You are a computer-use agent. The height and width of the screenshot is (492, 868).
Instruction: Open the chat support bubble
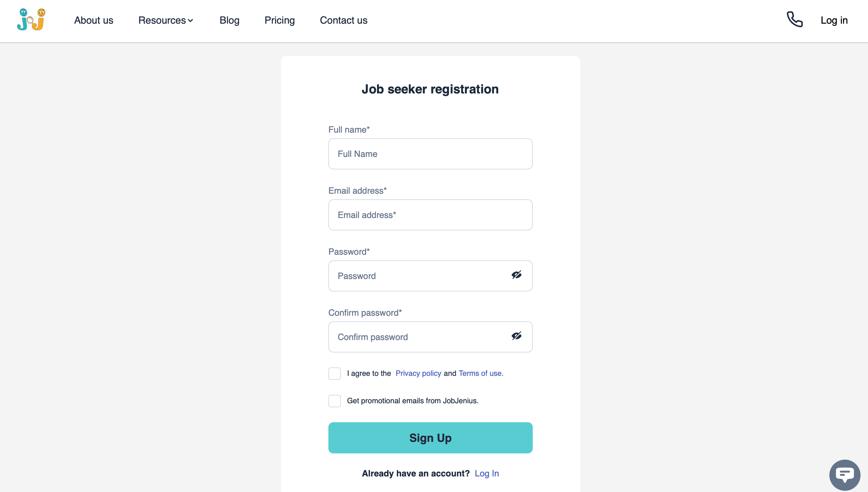(x=845, y=475)
